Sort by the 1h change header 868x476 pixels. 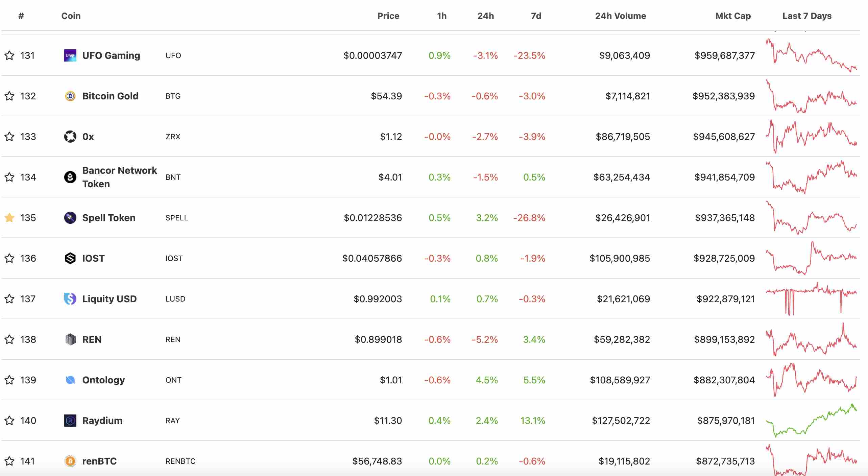[x=442, y=16]
